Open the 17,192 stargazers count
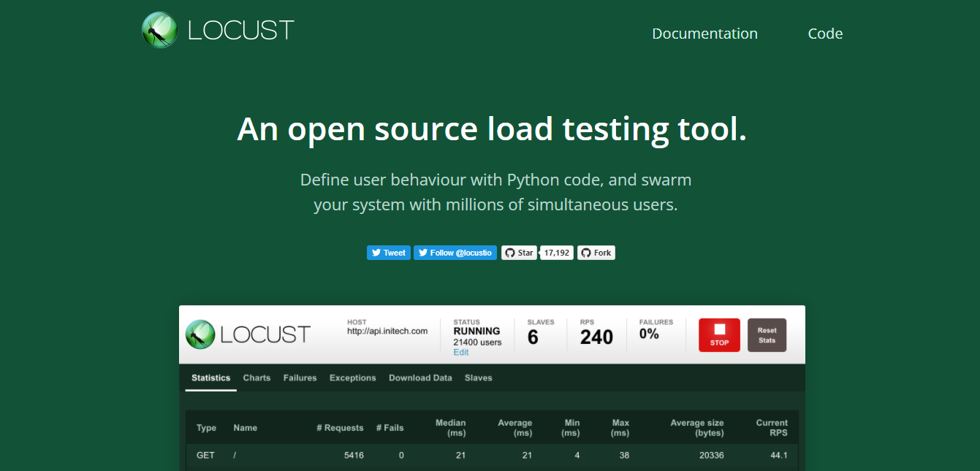The width and height of the screenshot is (980, 471). (557, 253)
